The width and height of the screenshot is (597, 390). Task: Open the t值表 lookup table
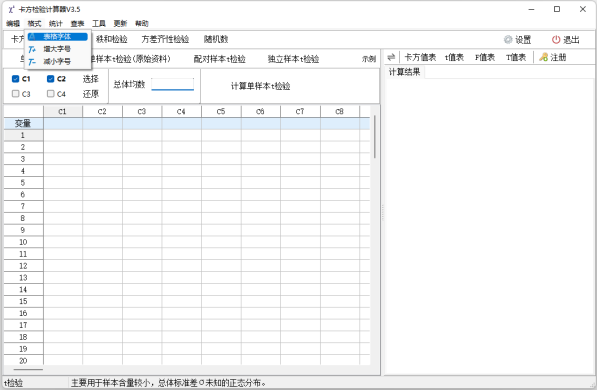tap(454, 57)
